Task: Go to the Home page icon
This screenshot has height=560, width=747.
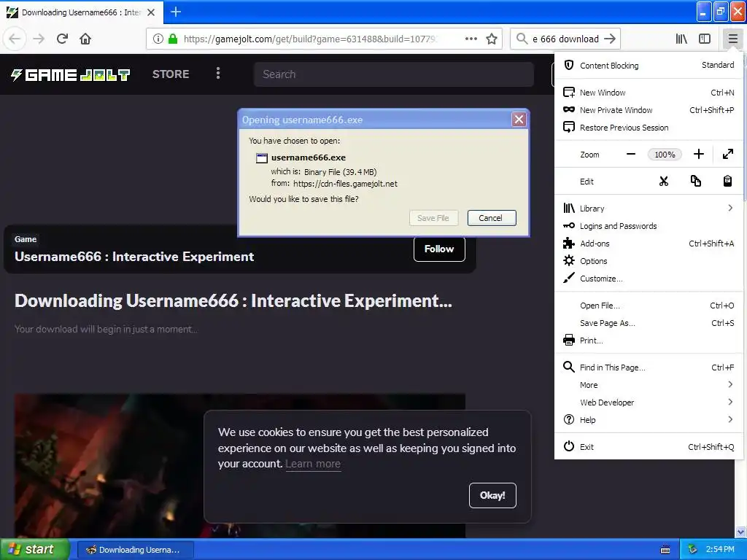Action: (x=85, y=39)
